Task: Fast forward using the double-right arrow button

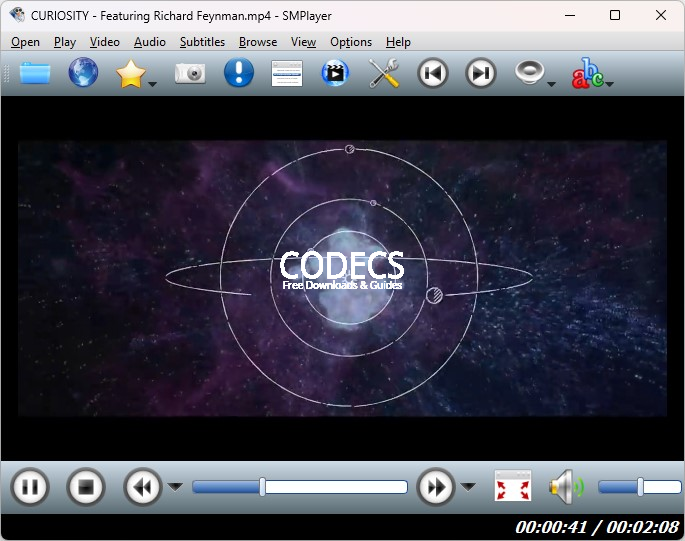Action: [x=436, y=487]
